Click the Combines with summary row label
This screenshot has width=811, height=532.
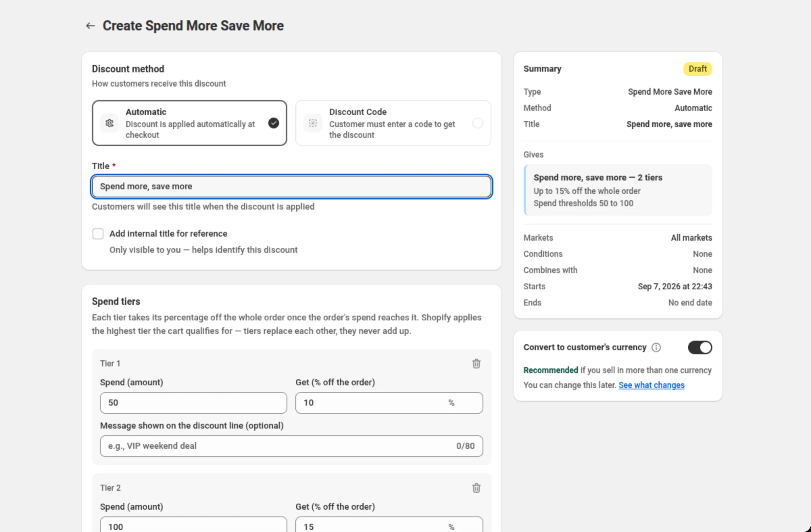(550, 270)
